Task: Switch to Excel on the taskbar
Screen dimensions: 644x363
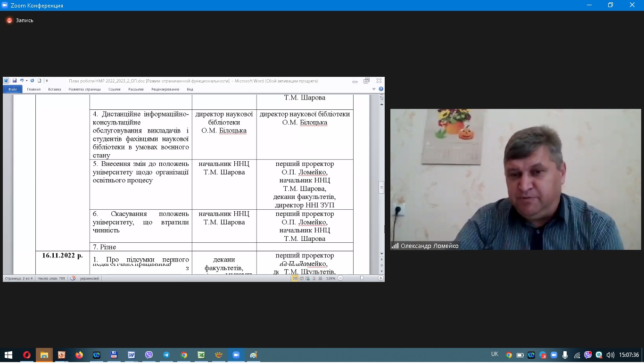Action: click(201, 355)
